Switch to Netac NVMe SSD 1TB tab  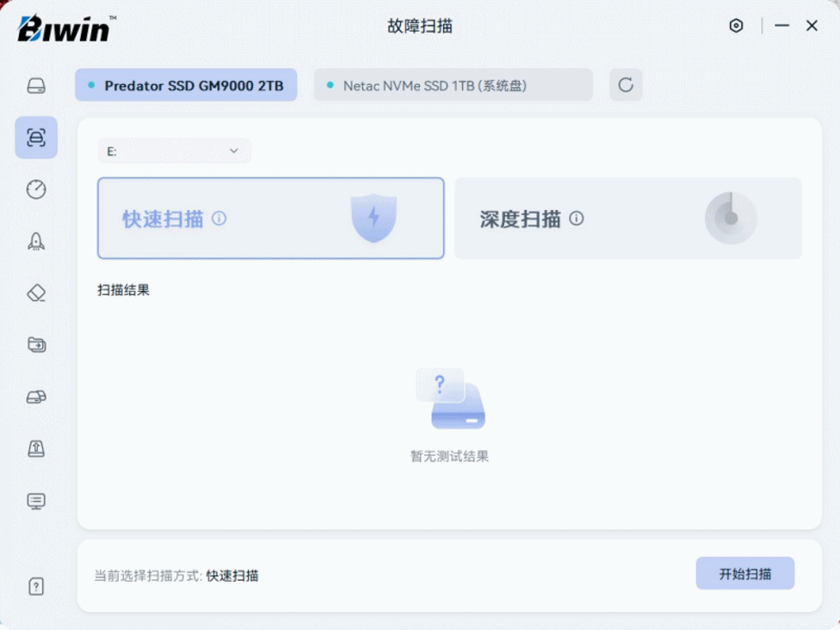[453, 85]
